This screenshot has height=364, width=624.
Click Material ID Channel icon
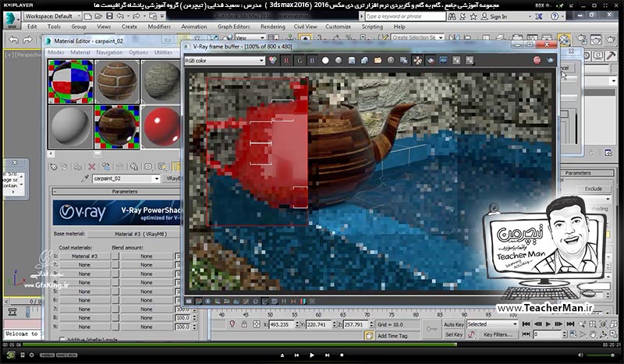[148, 167]
